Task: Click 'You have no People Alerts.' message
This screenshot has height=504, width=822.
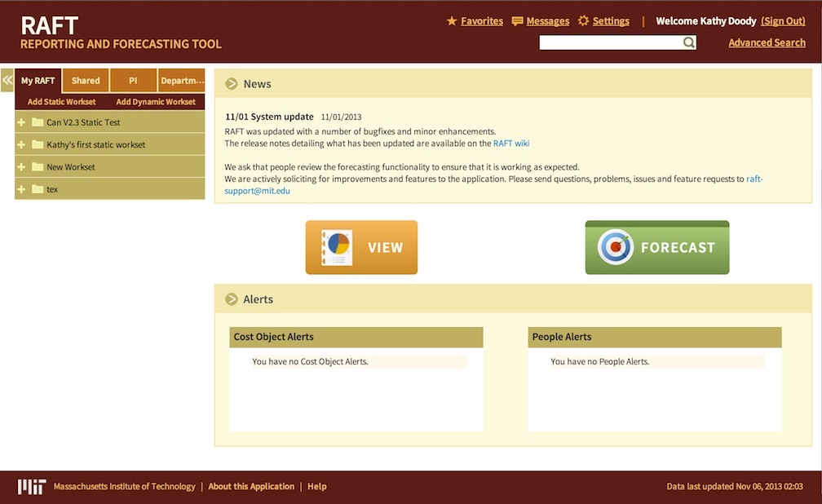Action: [599, 362]
